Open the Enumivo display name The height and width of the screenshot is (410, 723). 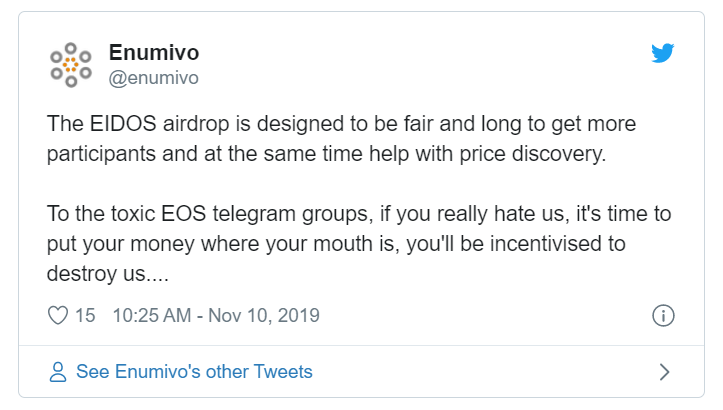[x=152, y=53]
